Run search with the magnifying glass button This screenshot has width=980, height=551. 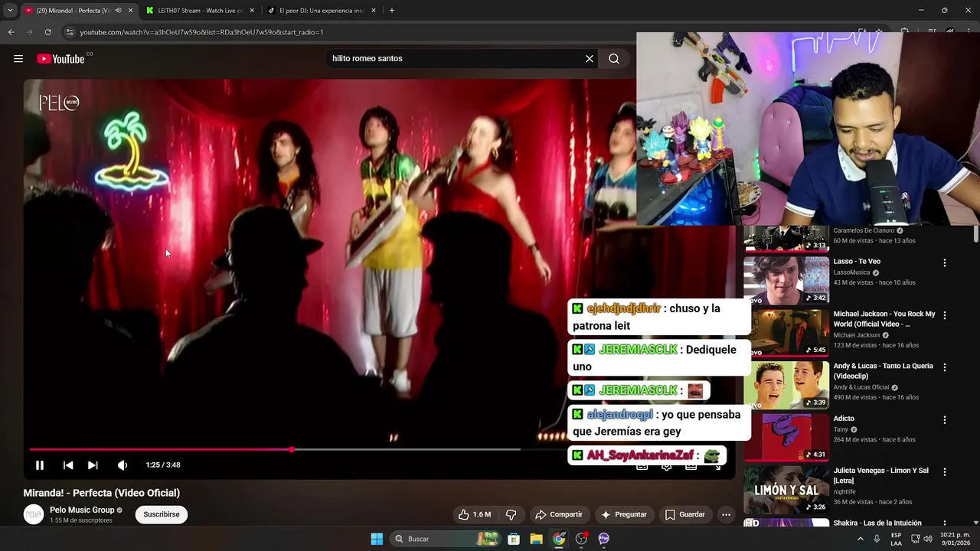pyautogui.click(x=614, y=59)
